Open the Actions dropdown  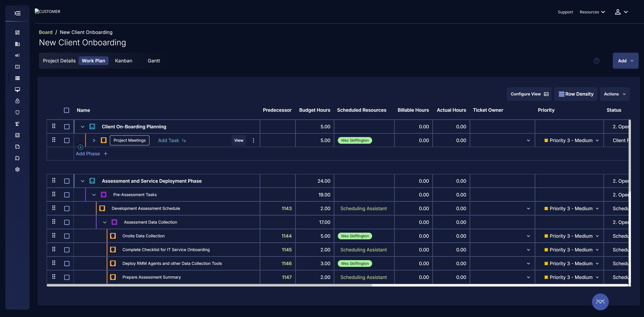click(615, 94)
